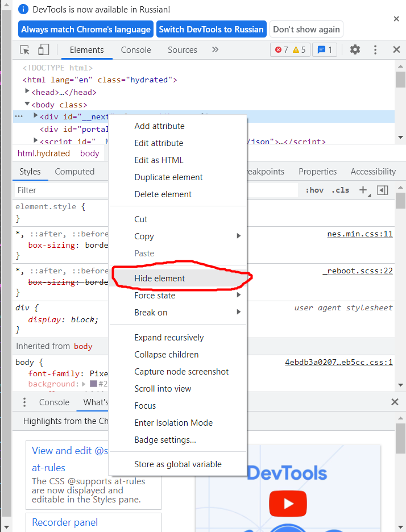Select the Styles tab
406x532 pixels.
point(30,172)
